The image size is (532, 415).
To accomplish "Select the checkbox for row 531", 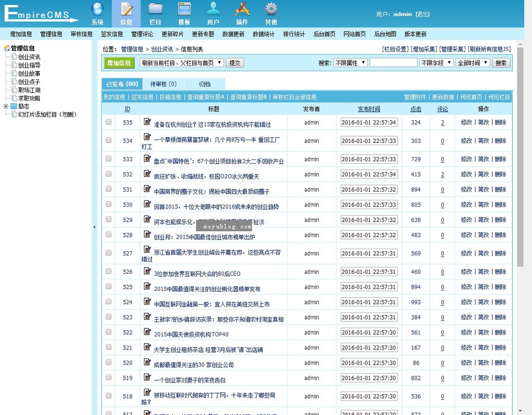I will coord(109,189).
